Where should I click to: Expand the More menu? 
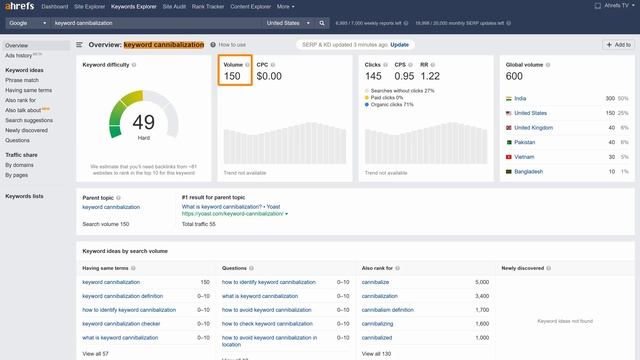click(285, 7)
